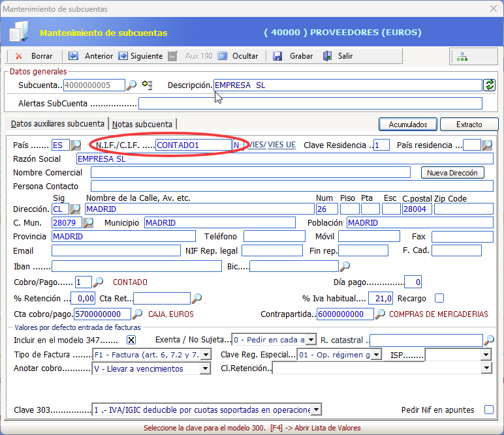The width and height of the screenshot is (504, 435).
Task: Open the País lookup magnifier
Action: coord(76,145)
